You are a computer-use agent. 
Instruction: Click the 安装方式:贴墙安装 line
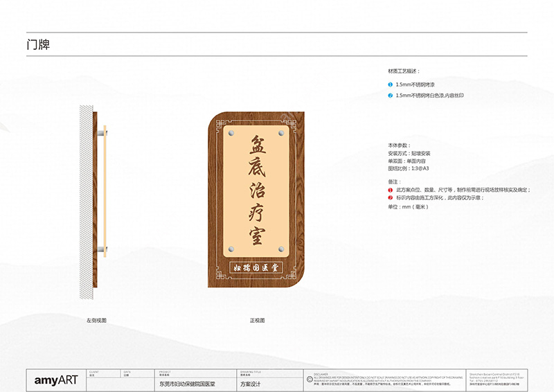coord(409,154)
